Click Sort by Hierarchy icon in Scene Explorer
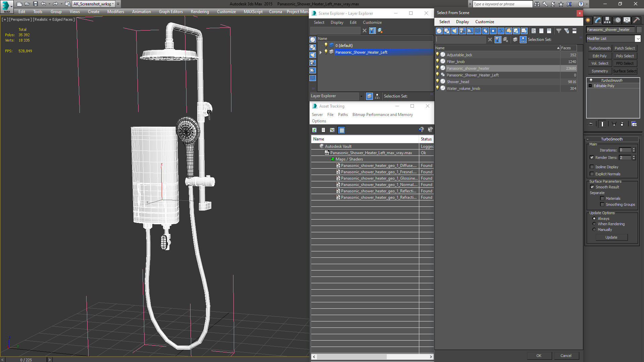The width and height of the screenshot is (644, 362). [x=377, y=96]
